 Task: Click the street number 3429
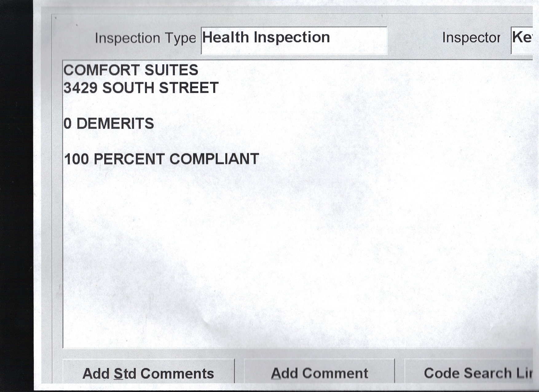[x=80, y=88]
